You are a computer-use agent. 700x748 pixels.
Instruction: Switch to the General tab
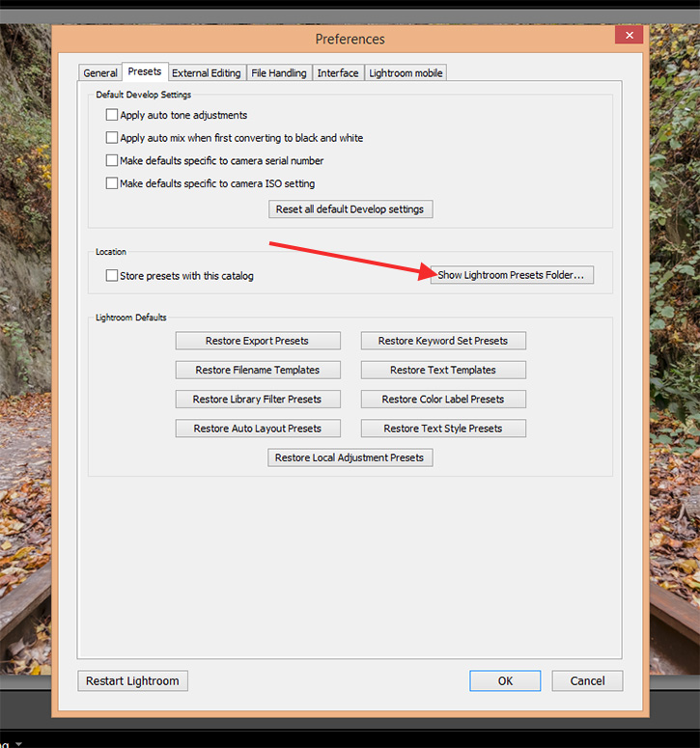pos(100,73)
